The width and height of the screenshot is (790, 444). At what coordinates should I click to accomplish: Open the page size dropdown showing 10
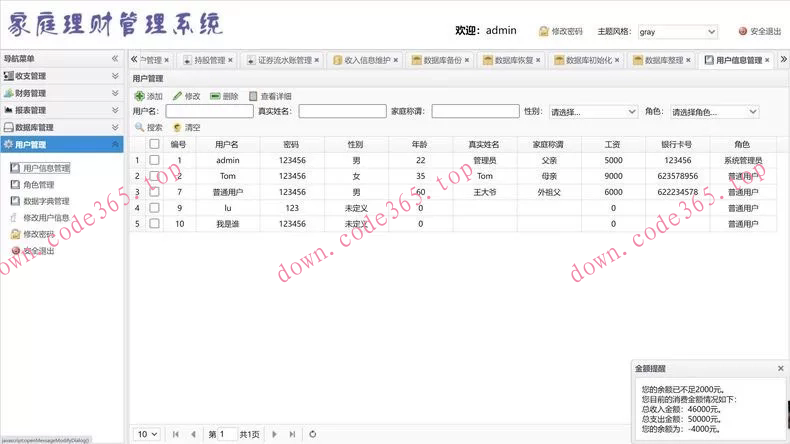(147, 434)
